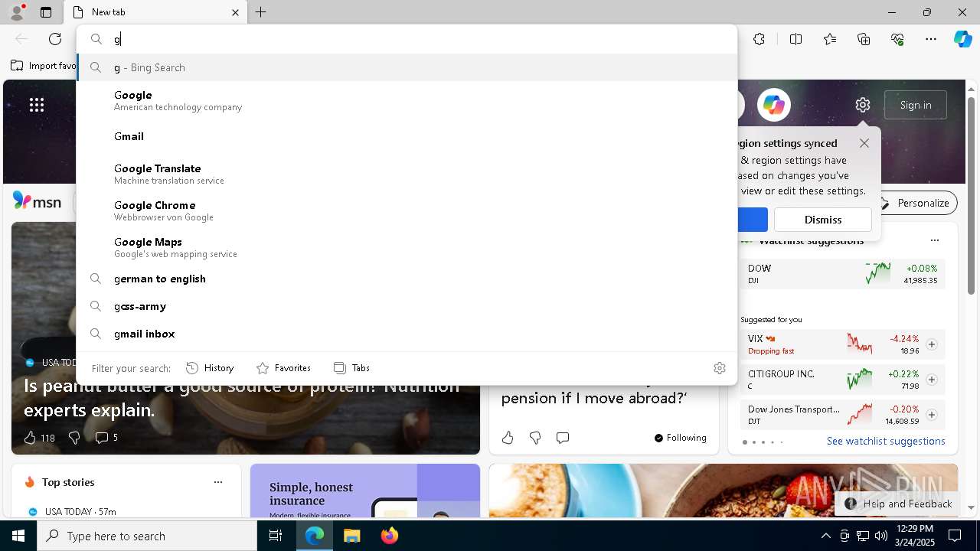Open comments on peanut butter article
This screenshot has width=980, height=551.
[x=106, y=438]
